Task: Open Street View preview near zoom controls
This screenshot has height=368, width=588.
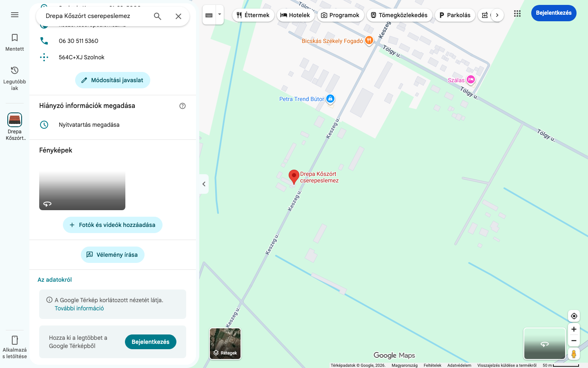Action: 545,344
